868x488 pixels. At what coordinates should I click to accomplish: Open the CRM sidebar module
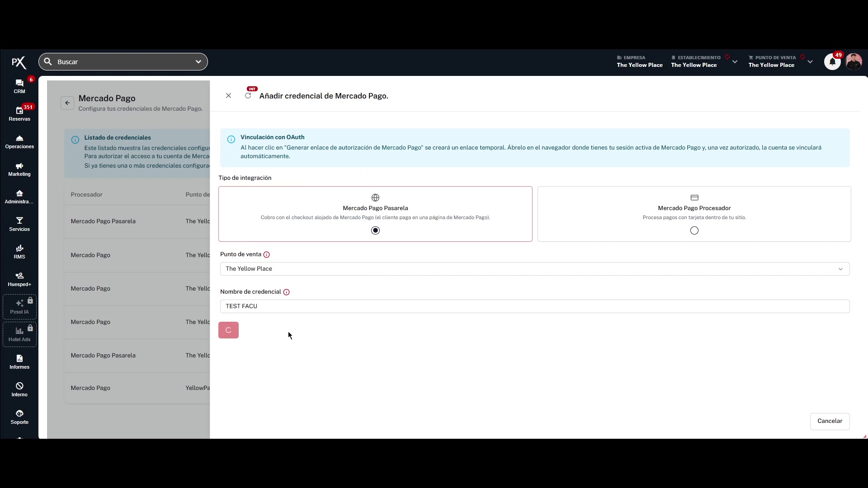click(x=19, y=86)
